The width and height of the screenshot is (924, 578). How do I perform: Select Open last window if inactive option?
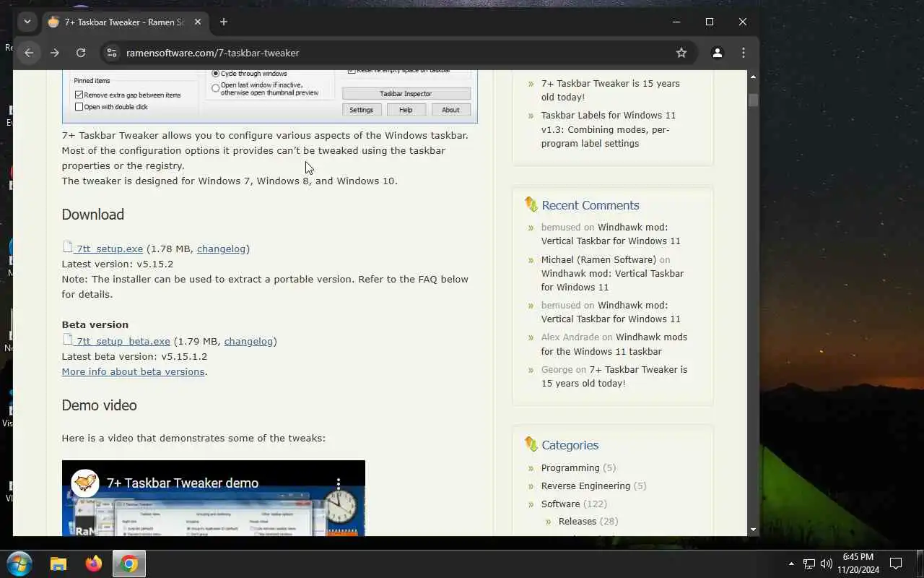pyautogui.click(x=215, y=88)
